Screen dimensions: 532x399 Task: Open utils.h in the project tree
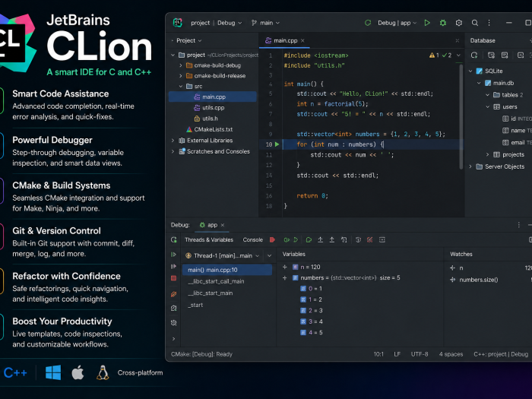206,119
